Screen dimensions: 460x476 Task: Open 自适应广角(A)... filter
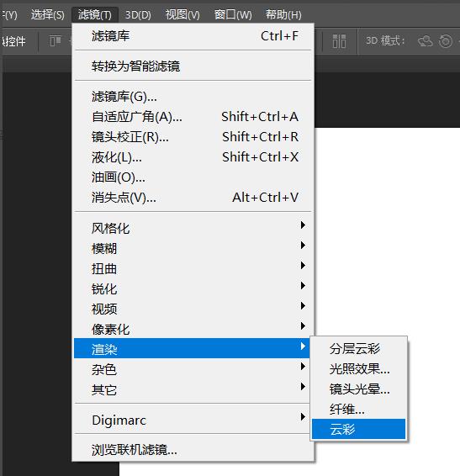[193, 117]
